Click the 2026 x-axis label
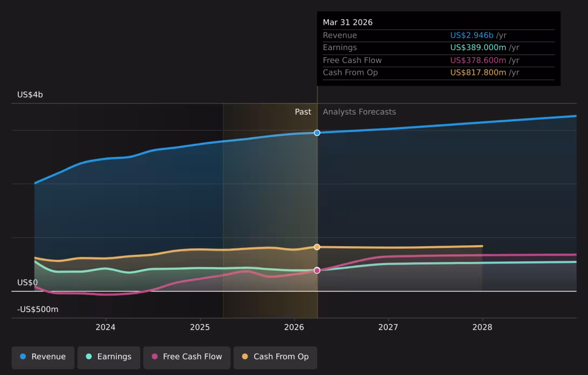588x375 pixels. [294, 327]
